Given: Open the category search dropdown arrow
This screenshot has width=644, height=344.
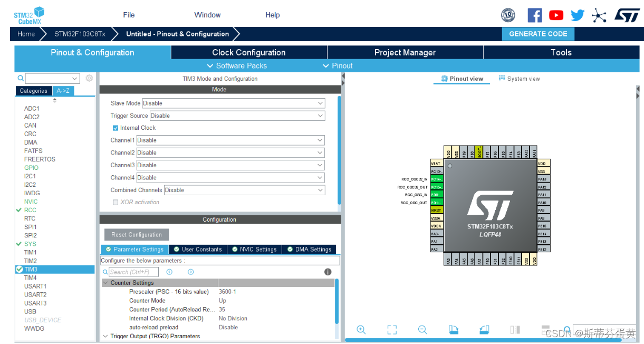Looking at the screenshot, I should pyautogui.click(x=74, y=79).
